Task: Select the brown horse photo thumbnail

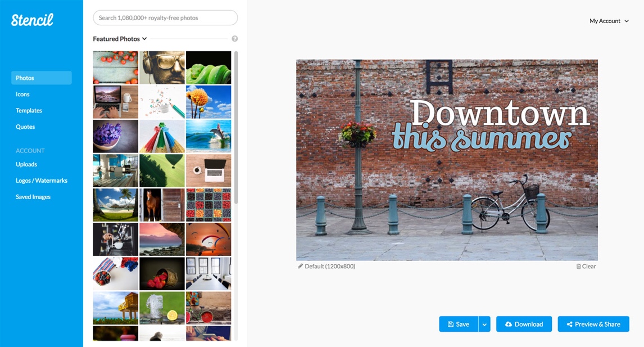Action: [x=162, y=205]
